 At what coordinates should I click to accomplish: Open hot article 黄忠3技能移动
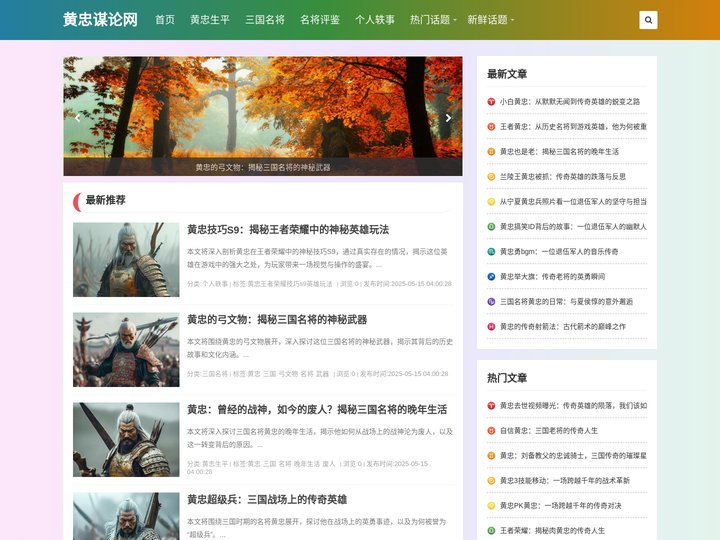(565, 481)
